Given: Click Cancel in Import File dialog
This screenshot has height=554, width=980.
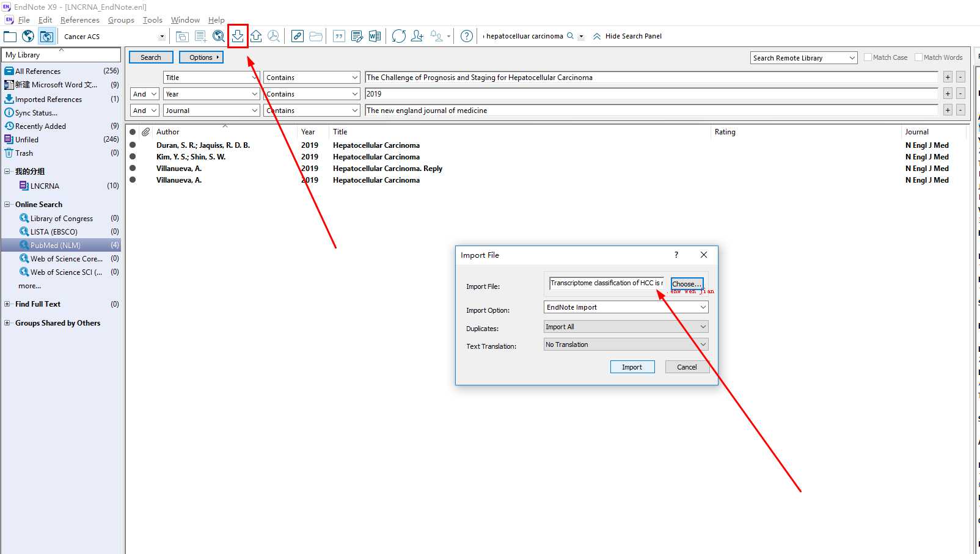Looking at the screenshot, I should tap(687, 367).
